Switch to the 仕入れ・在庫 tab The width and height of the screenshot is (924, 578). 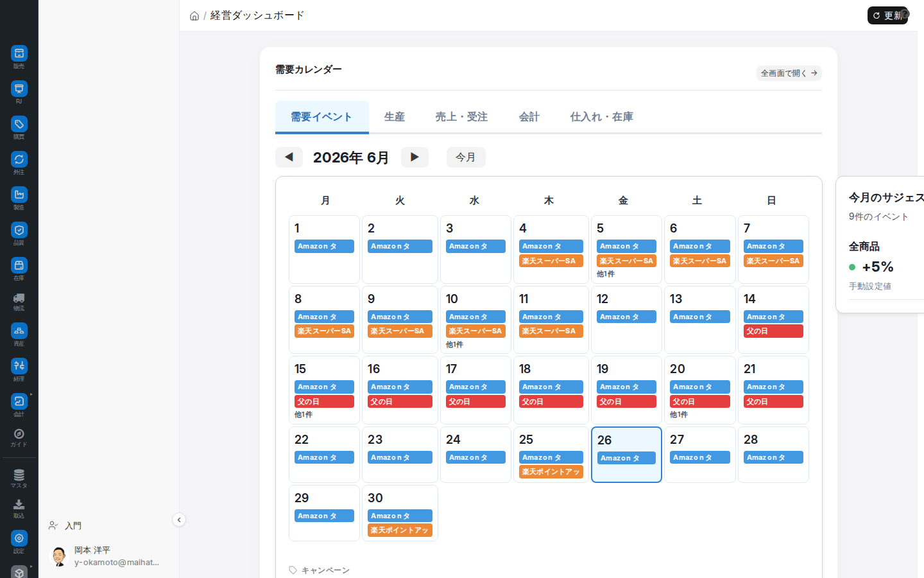pos(602,117)
